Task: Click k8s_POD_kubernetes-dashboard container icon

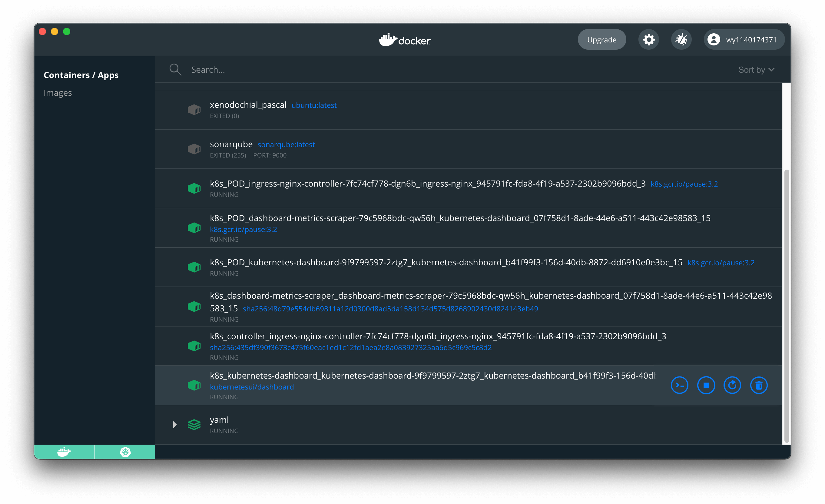Action: [194, 267]
